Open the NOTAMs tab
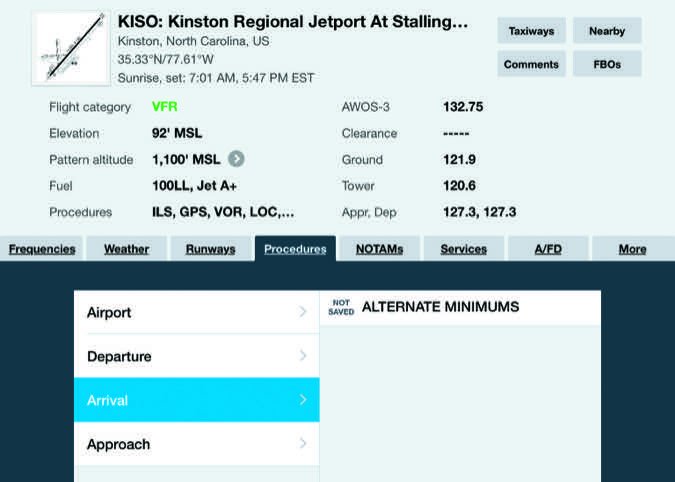 tap(379, 249)
